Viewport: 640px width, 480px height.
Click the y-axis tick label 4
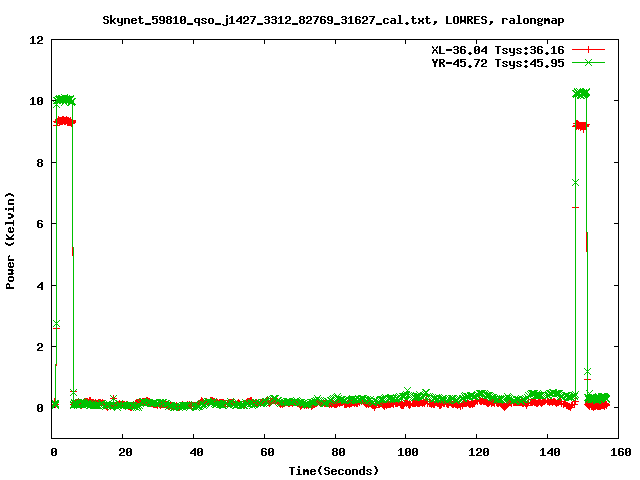coord(40,286)
